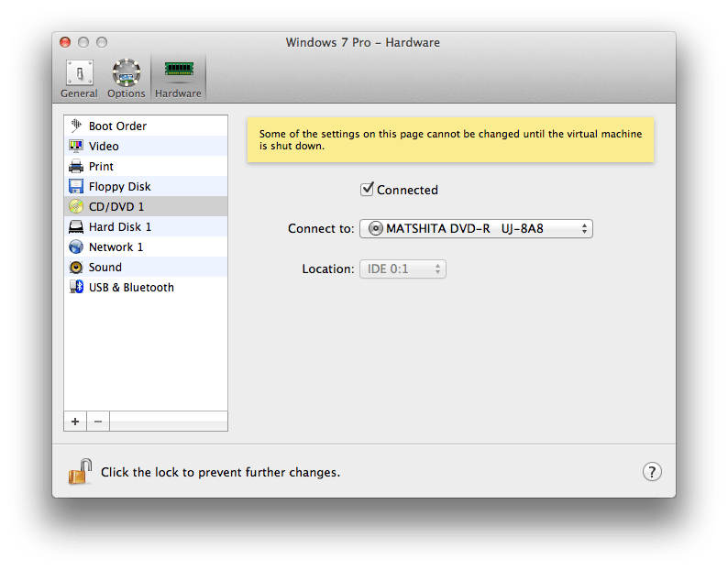Click the CD/DVD 1 disc icon
The height and width of the screenshot is (570, 728).
[76, 206]
